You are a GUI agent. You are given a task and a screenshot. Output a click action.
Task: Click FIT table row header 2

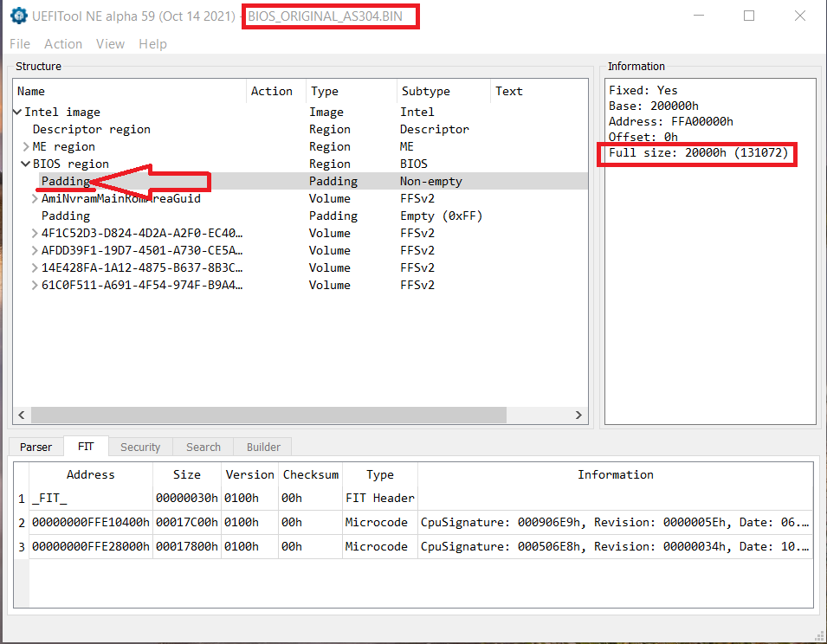(x=21, y=522)
